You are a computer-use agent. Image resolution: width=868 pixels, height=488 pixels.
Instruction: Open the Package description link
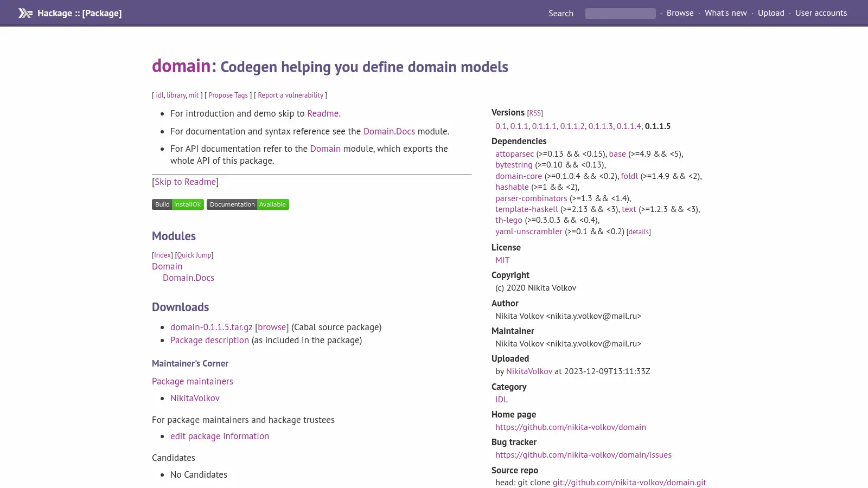click(209, 341)
